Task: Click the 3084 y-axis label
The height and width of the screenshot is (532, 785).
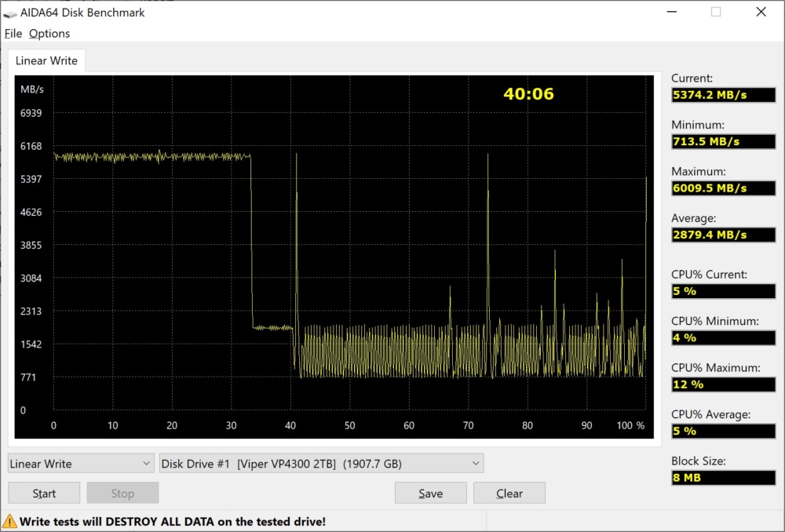Action: [x=31, y=279]
